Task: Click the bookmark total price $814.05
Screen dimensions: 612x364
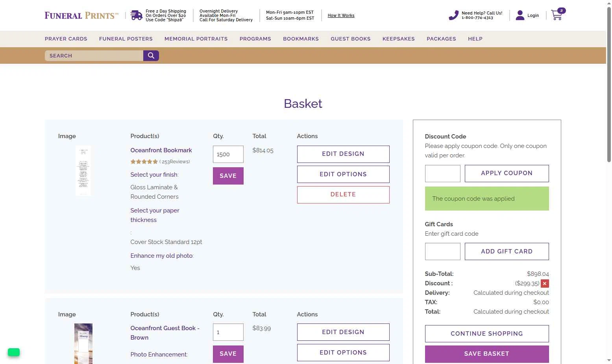Action: 263,150
